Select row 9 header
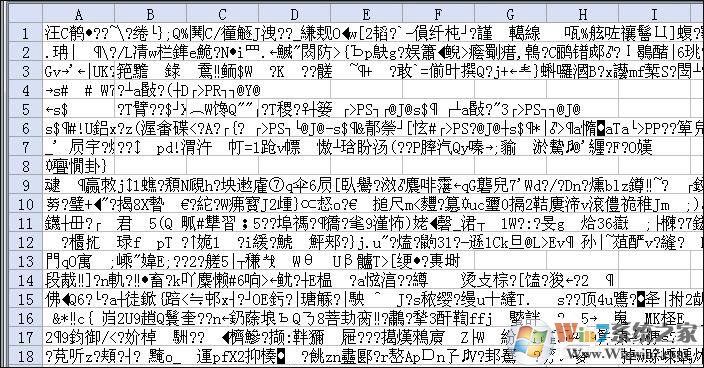704x368 pixels. (26, 185)
